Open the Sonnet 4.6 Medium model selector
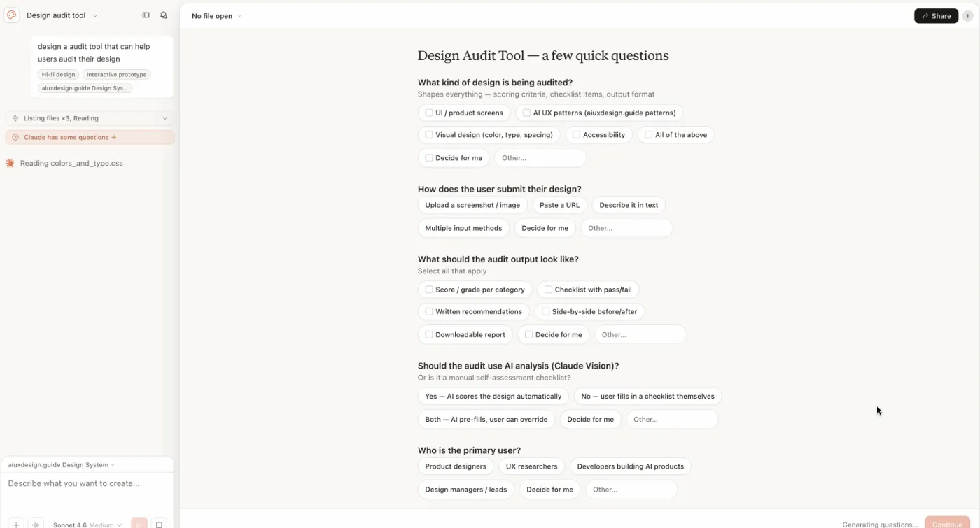Image resolution: width=980 pixels, height=528 pixels. coord(87,525)
